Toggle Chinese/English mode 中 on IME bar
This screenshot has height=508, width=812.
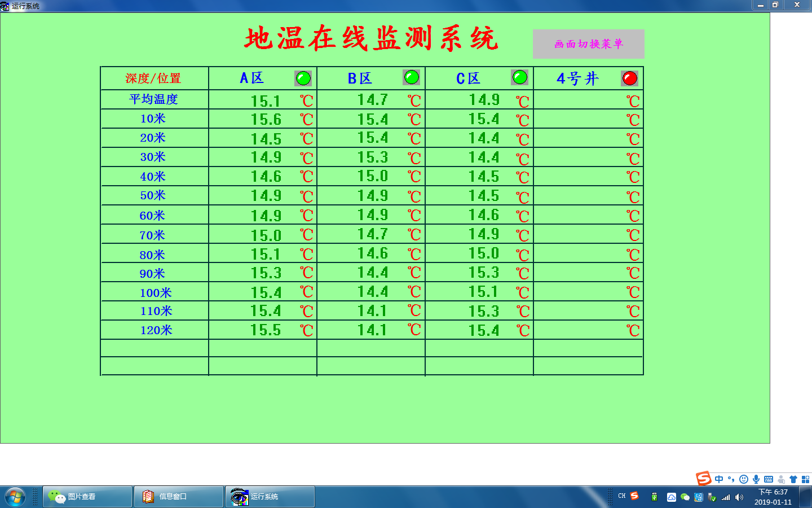tap(719, 479)
